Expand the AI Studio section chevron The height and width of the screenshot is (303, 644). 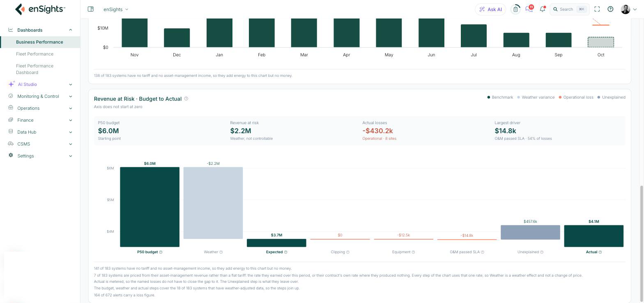(70, 84)
